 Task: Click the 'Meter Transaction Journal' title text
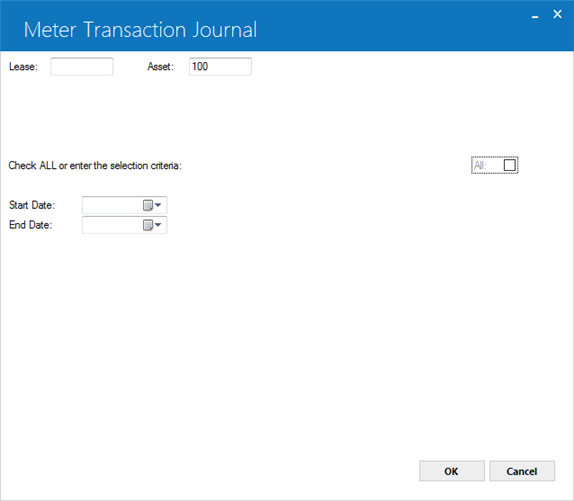coord(140,30)
